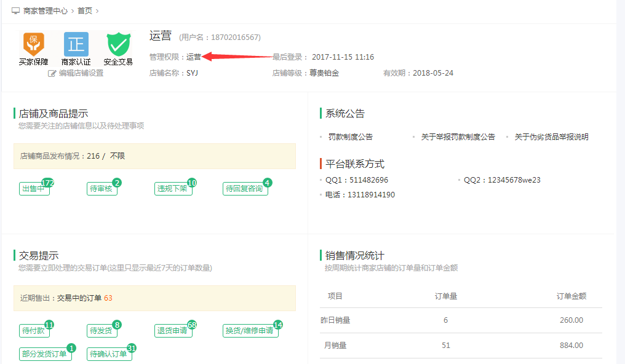This screenshot has height=364, width=625.
Task: View 待审核 products
Action: coord(101,189)
